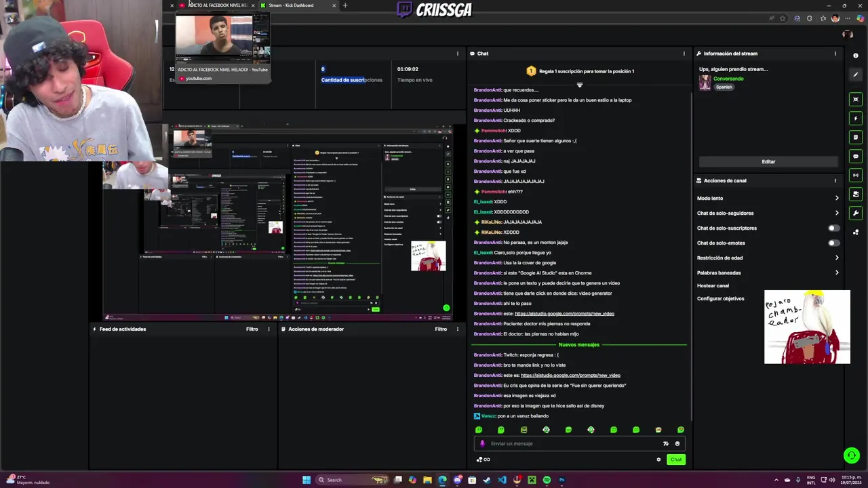868x488 pixels.
Task: Open Visual Studio Code from the taskbar
Action: pos(502,480)
